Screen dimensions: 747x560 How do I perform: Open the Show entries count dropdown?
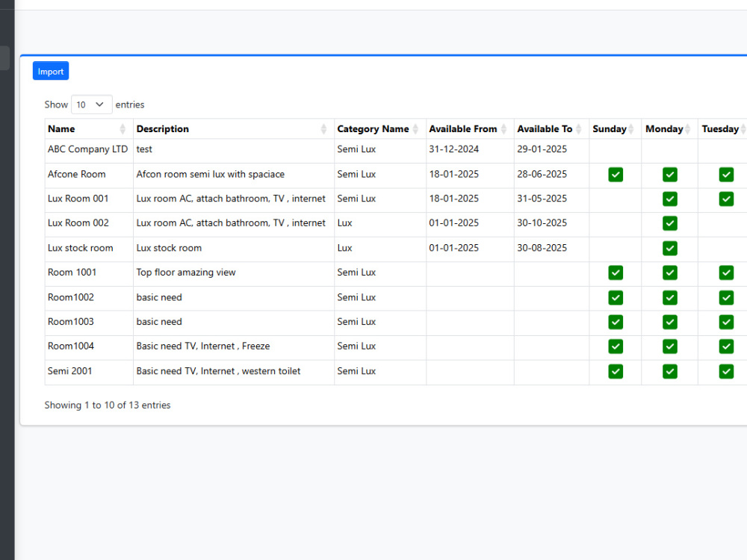tap(91, 105)
